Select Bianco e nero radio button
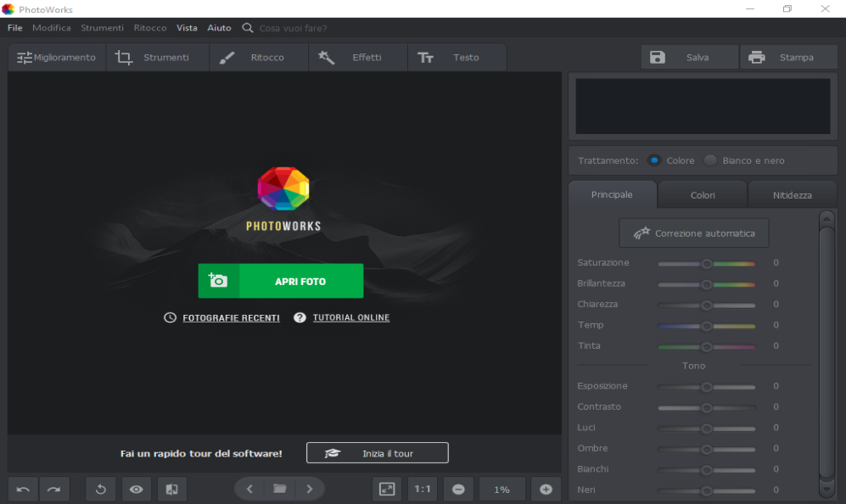This screenshot has height=504, width=846. tap(710, 160)
